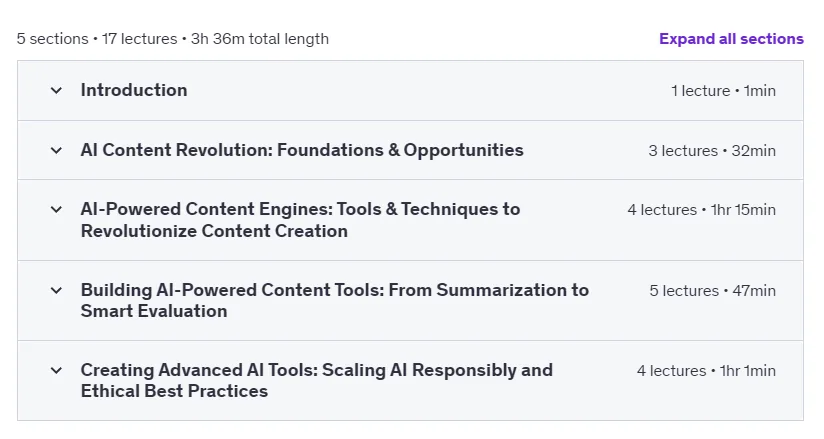Click the '5 lectures • 47min' label
This screenshot has height=439, width=824.
712,290
